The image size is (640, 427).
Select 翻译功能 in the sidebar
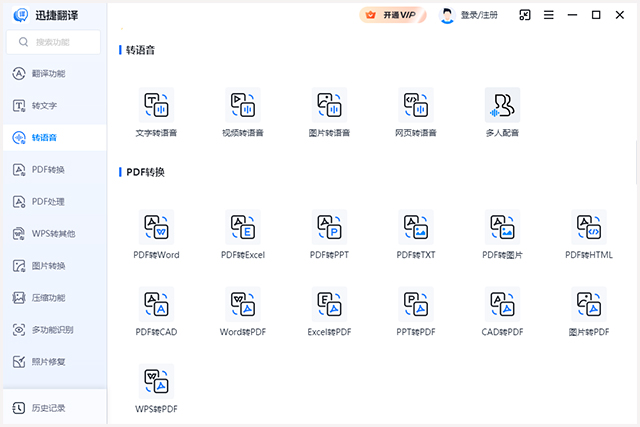(55, 73)
